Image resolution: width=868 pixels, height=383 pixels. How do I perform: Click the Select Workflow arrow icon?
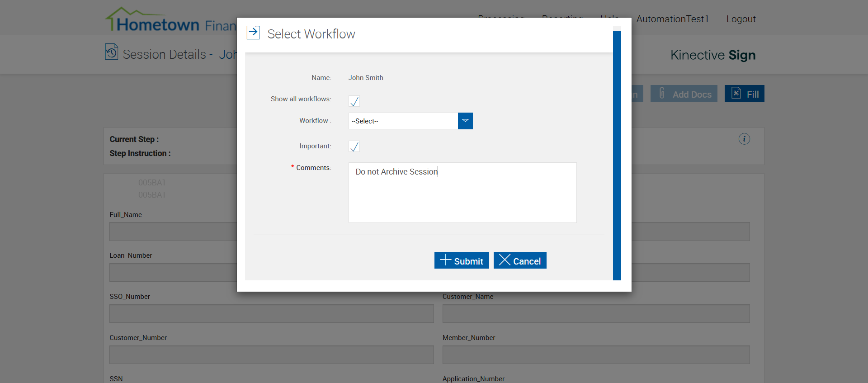point(253,33)
